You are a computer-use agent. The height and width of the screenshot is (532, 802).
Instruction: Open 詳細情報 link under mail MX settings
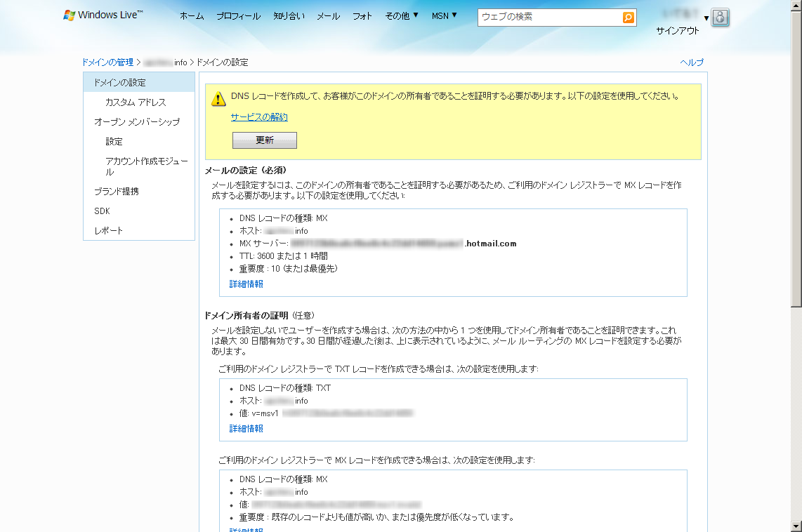[246, 284]
